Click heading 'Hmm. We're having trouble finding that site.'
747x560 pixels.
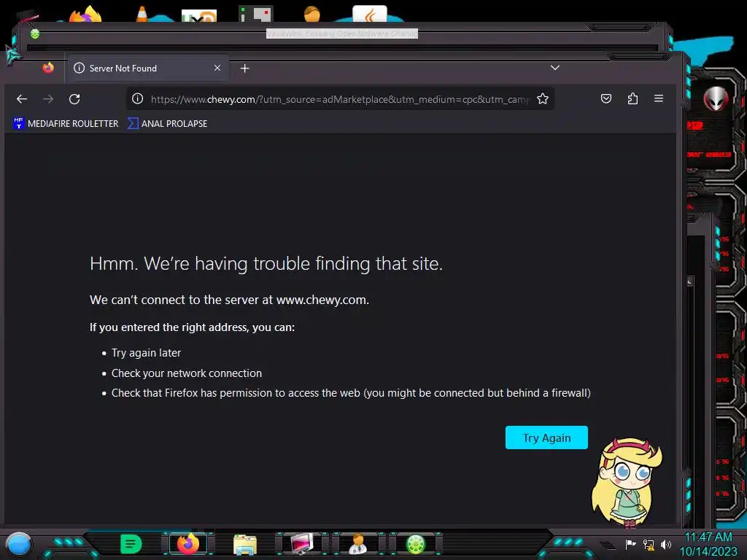pyautogui.click(x=266, y=263)
